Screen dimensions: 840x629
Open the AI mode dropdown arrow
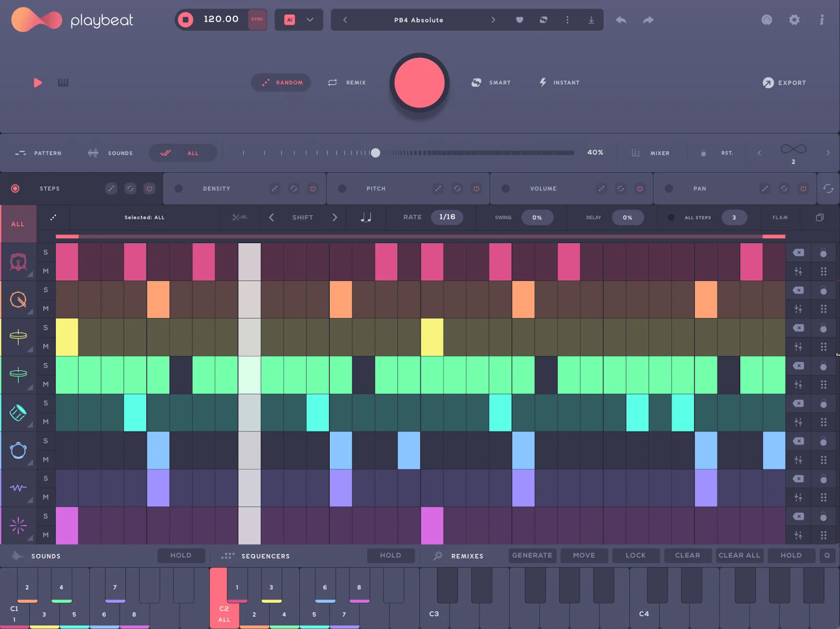(x=310, y=20)
